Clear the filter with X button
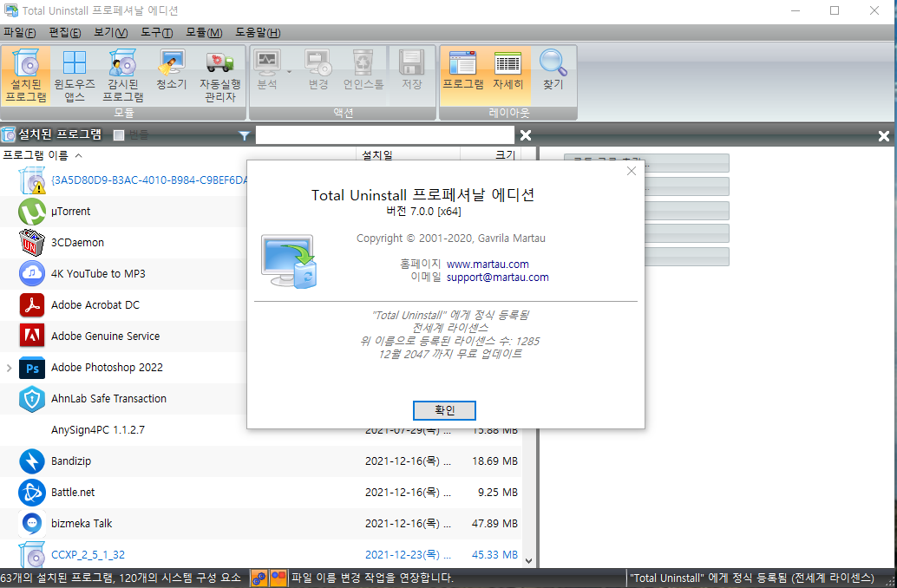Screen dimensions: 897x588 pyautogui.click(x=526, y=135)
